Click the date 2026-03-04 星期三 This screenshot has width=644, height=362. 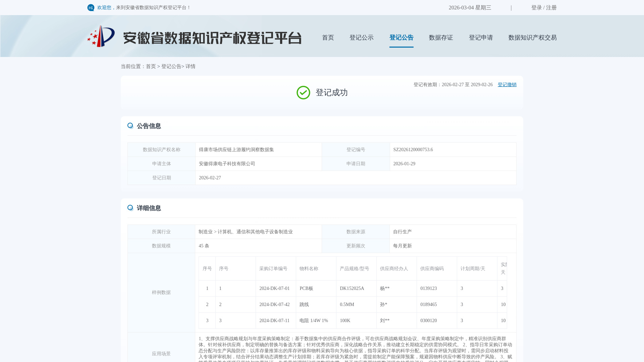tap(470, 8)
